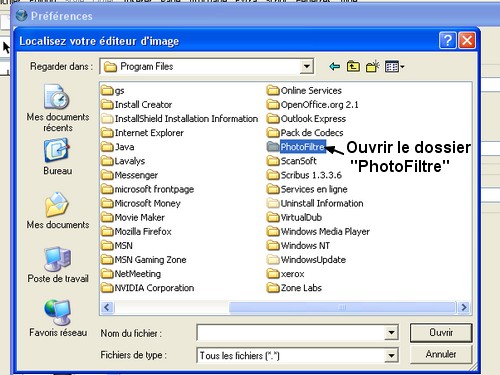Select the xerox folder
Screen dimensions: 500x375
tap(286, 274)
